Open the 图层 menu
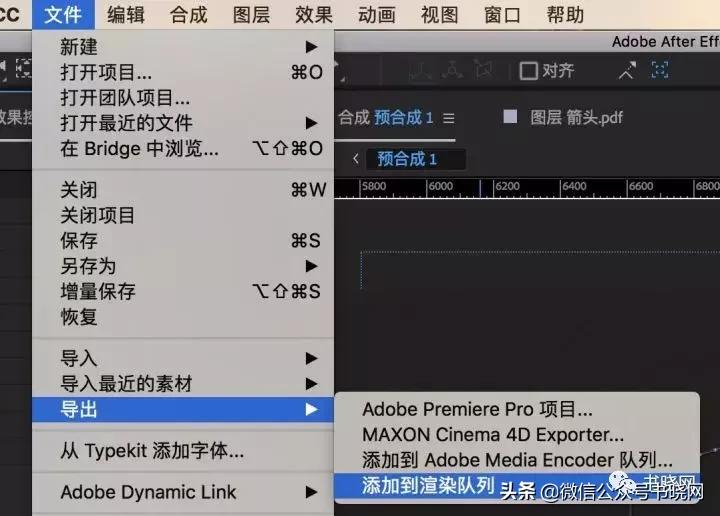Screen dimensions: 720x516 tap(251, 15)
